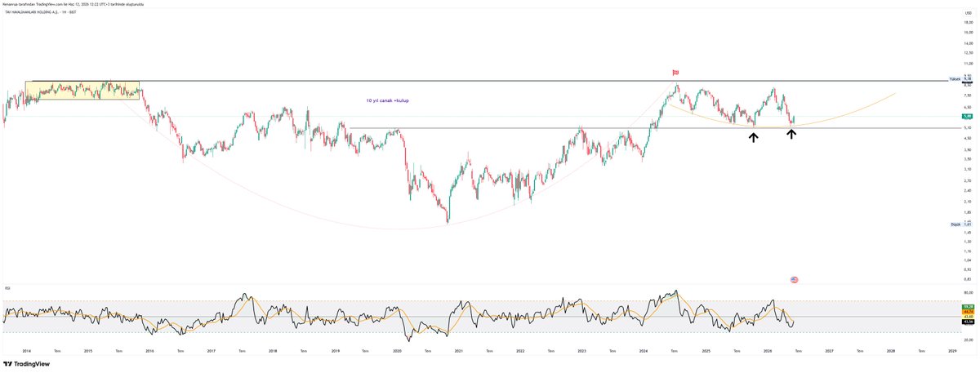
Task: Click the 2023 label on time axis
Action: 581,351
